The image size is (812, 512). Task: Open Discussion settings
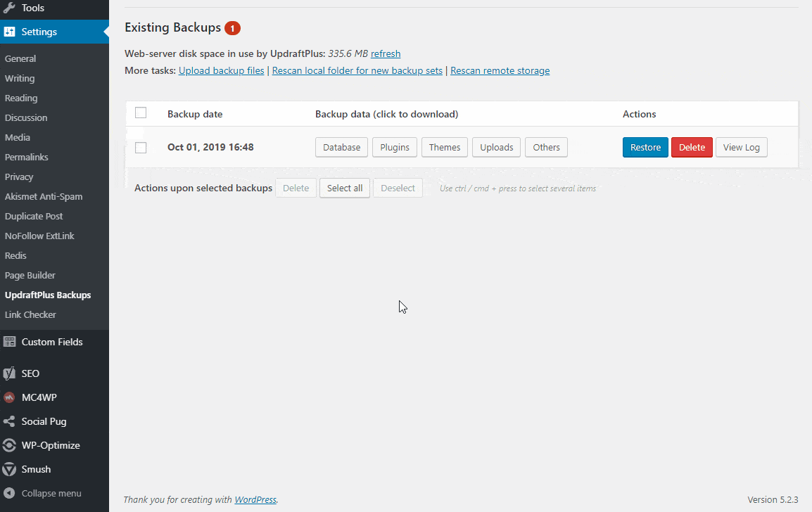[26, 117]
